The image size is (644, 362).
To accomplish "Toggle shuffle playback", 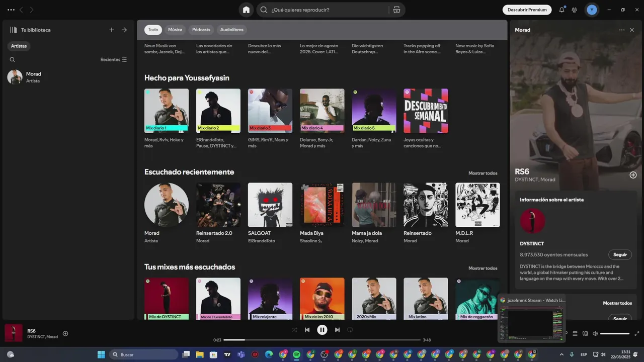I will point(294,330).
